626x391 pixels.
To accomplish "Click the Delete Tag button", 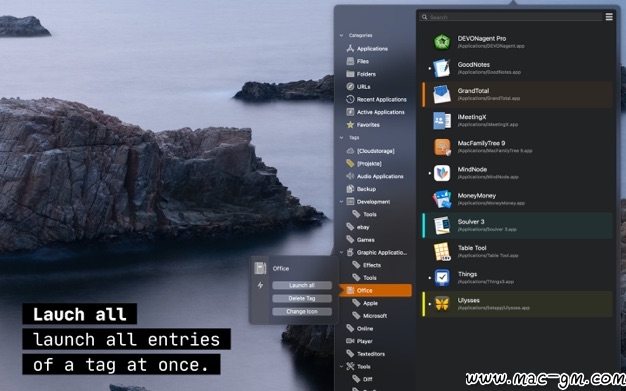I will click(x=302, y=298).
